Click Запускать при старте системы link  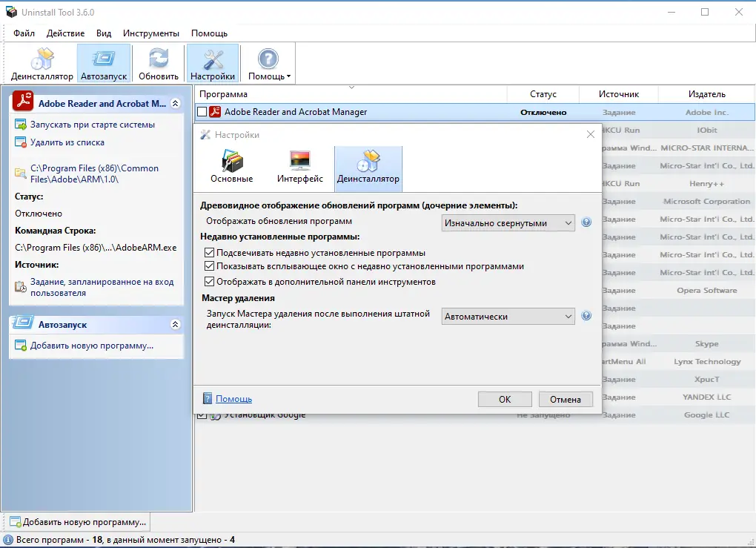93,125
